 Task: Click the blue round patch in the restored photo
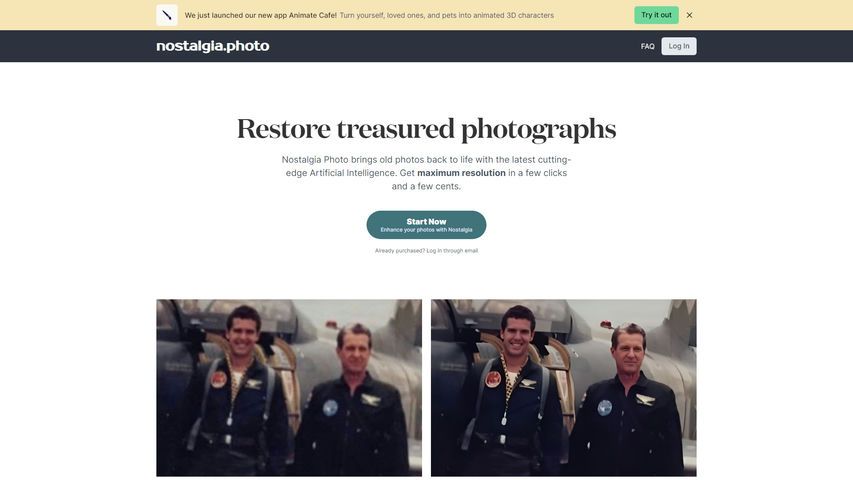click(605, 408)
